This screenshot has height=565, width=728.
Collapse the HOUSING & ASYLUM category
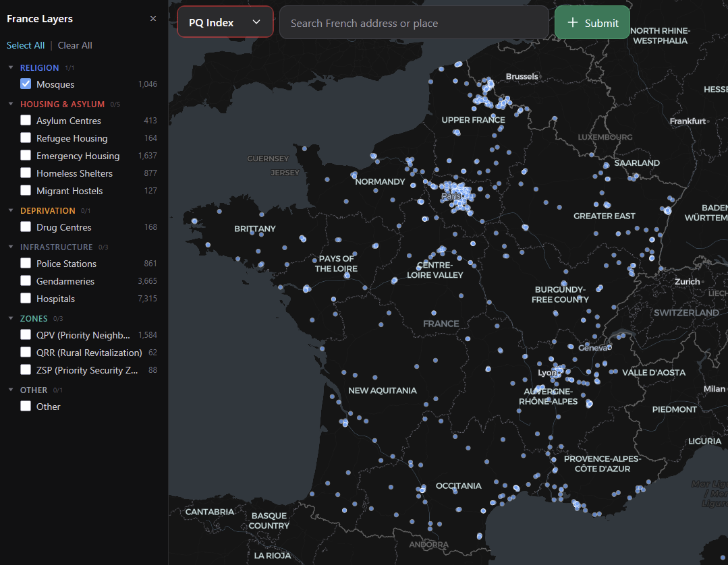[11, 104]
